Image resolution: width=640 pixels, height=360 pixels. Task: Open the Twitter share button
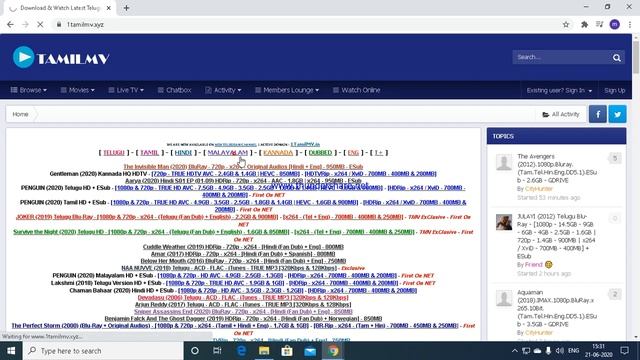click(617, 114)
